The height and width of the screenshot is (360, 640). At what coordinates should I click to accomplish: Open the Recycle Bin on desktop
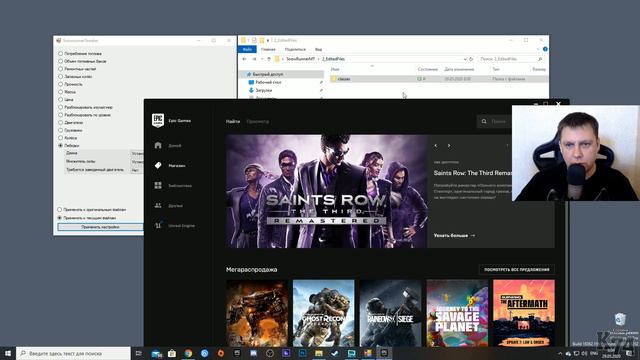tap(620, 319)
